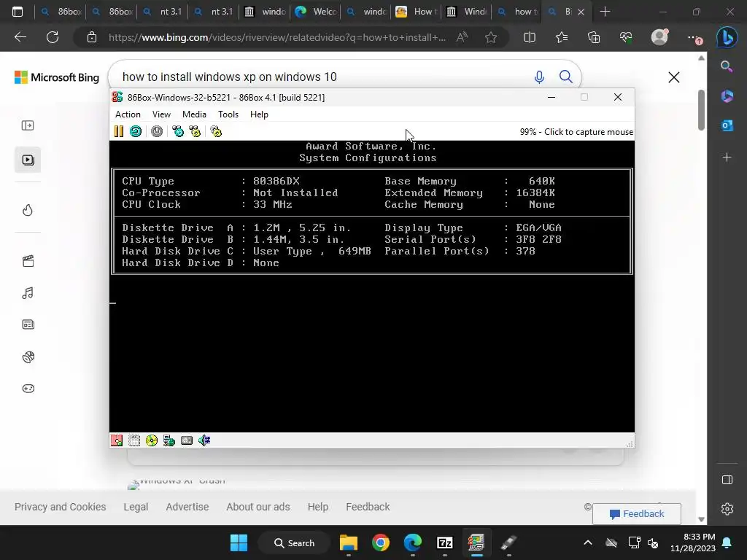The image size is (747, 560).
Task: Open 7-Zip from taskbar
Action: [444, 542]
